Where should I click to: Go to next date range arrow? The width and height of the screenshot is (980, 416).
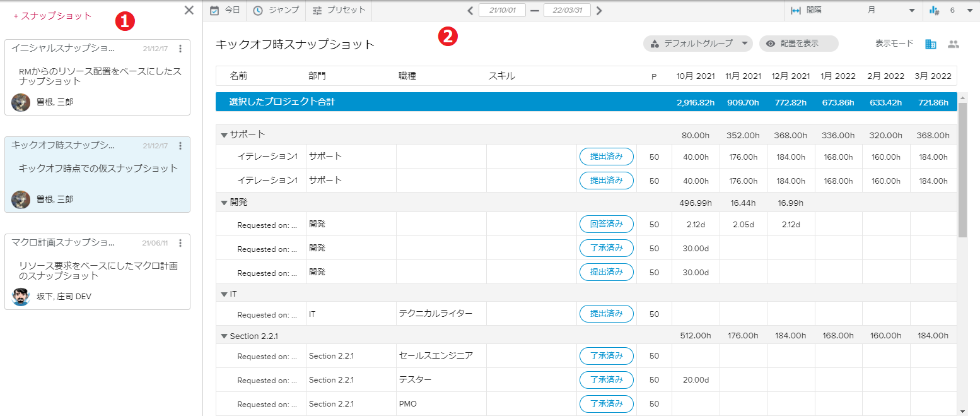click(599, 11)
